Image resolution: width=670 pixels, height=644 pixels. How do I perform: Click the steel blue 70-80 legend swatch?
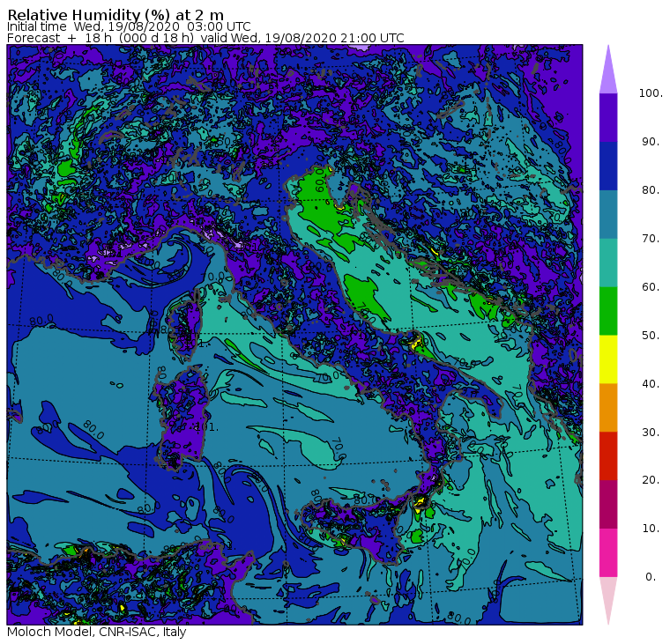[x=608, y=214]
